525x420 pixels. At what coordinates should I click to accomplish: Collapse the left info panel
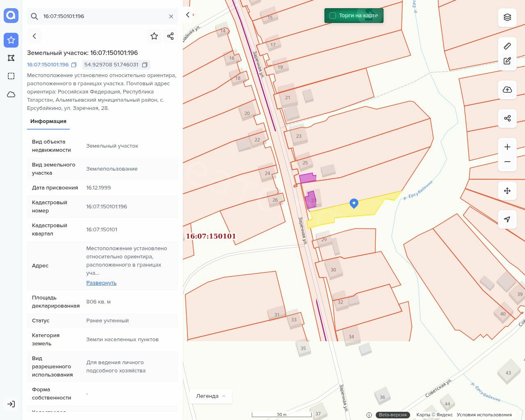pos(188,15)
